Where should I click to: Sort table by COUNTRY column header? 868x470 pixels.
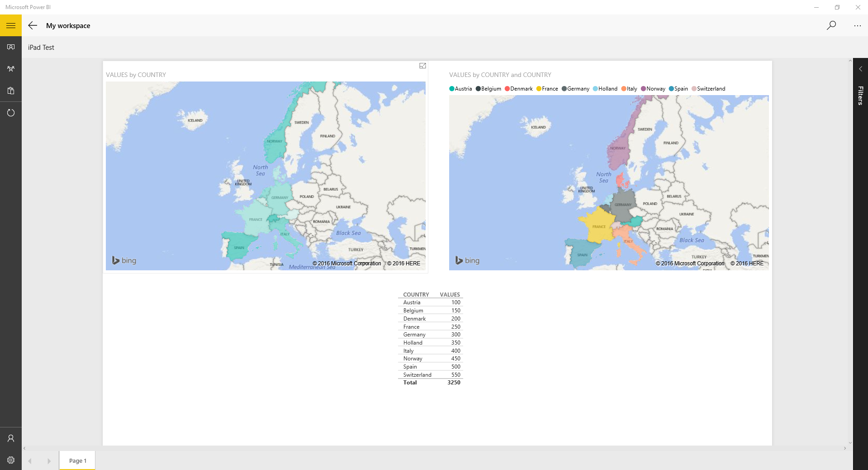[416, 294]
